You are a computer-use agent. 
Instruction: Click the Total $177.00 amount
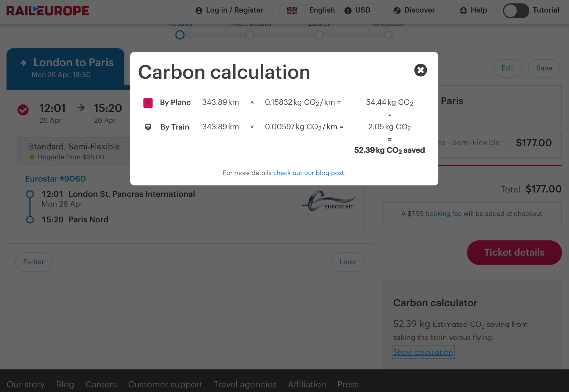[x=543, y=189]
